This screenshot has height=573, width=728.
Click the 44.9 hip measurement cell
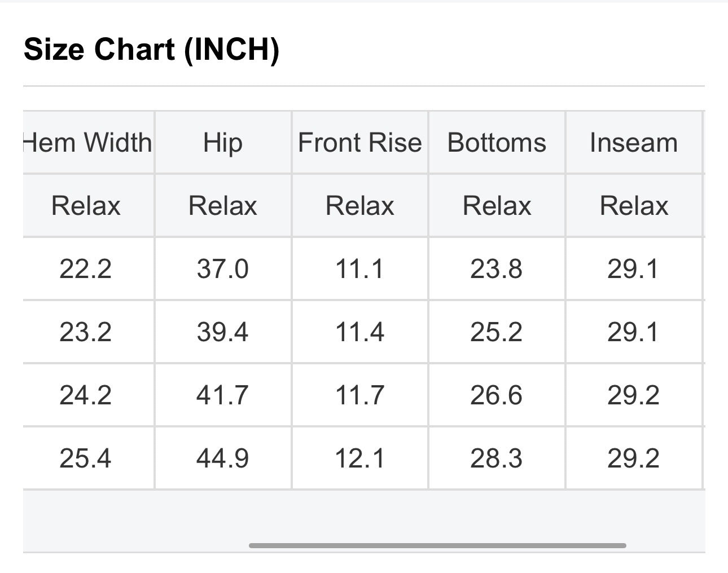click(223, 458)
